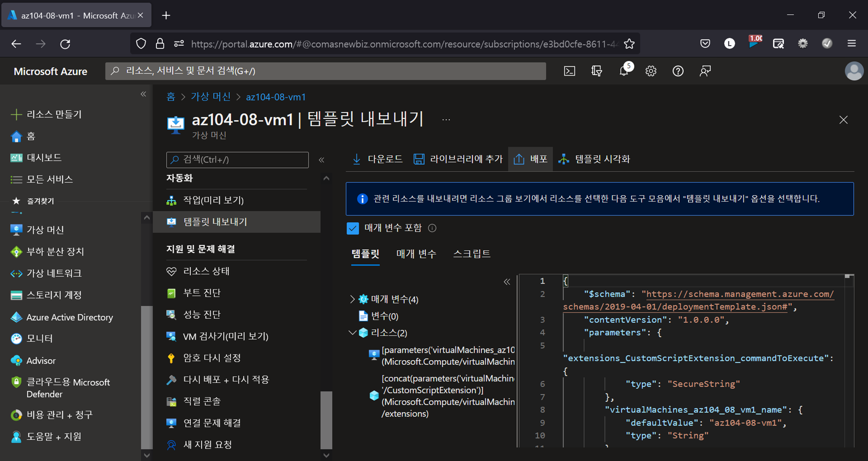Switch to the 매개 변수 tab
868x461 pixels.
416,254
